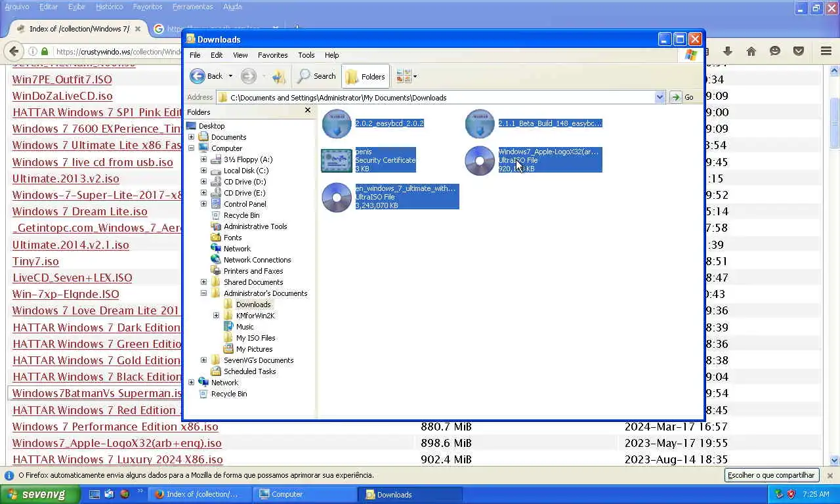Open the Tools menu in Downloads window
This screenshot has height=504, width=840.
(306, 55)
